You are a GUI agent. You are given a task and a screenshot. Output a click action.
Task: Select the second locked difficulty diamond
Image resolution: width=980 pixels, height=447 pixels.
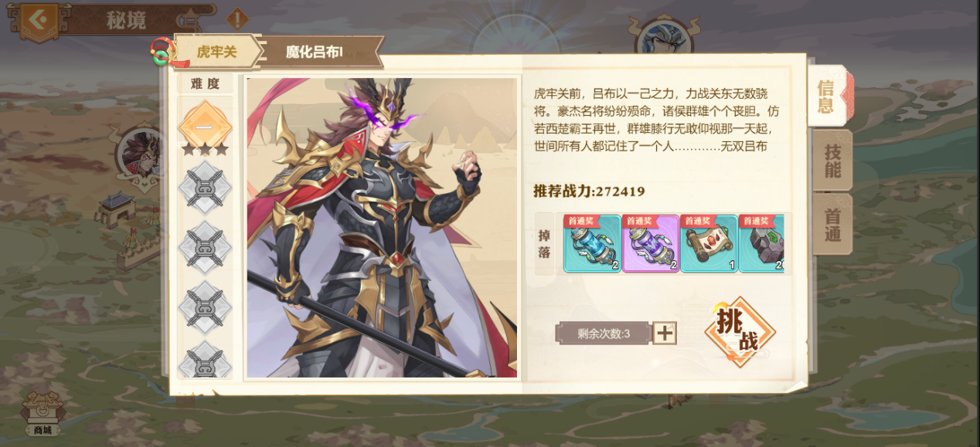tap(205, 247)
